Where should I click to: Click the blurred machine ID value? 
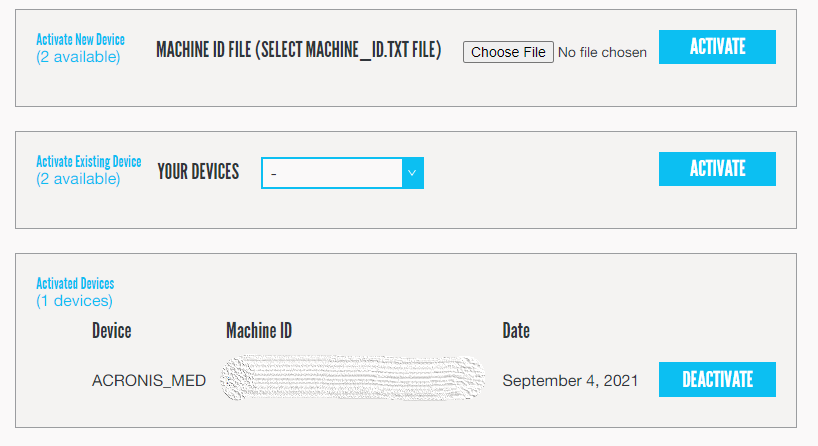click(352, 380)
